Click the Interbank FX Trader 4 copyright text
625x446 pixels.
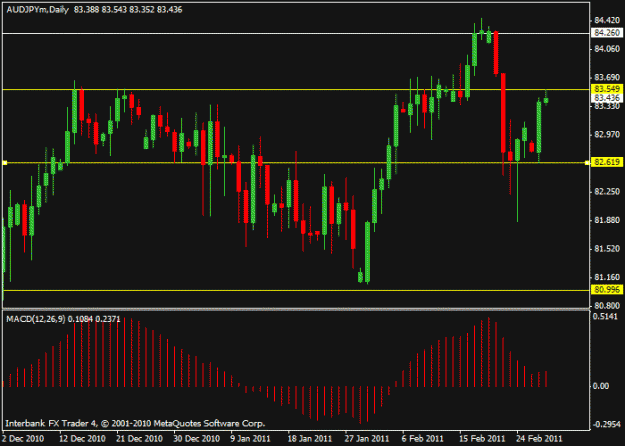pos(135,423)
